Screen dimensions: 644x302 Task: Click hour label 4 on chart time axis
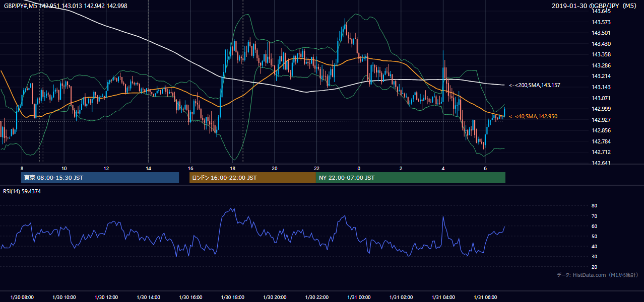(x=443, y=168)
